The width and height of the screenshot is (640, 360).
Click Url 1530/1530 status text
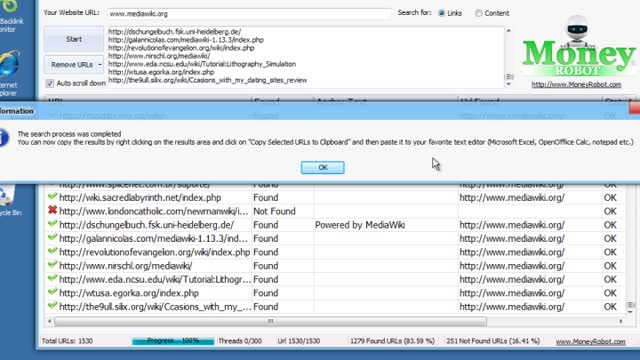click(x=299, y=341)
